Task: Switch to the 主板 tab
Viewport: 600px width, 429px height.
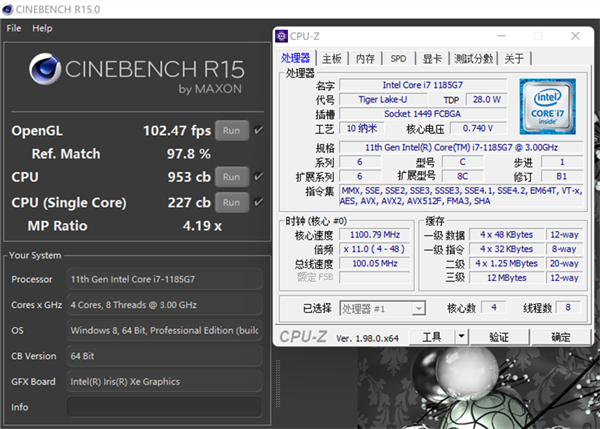Action: pyautogui.click(x=332, y=58)
